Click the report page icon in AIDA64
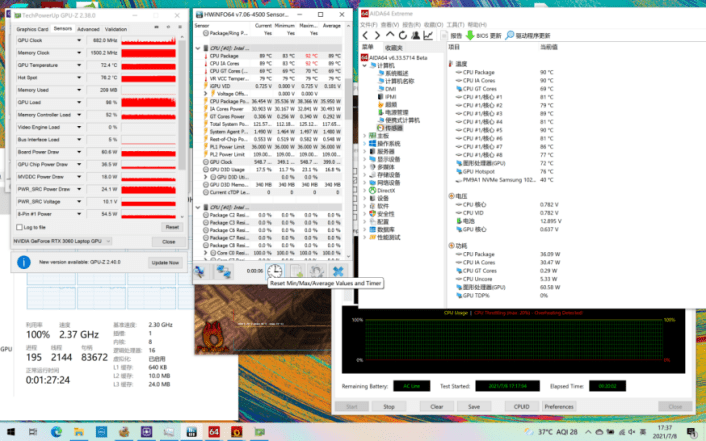The image size is (706, 441). tap(444, 35)
